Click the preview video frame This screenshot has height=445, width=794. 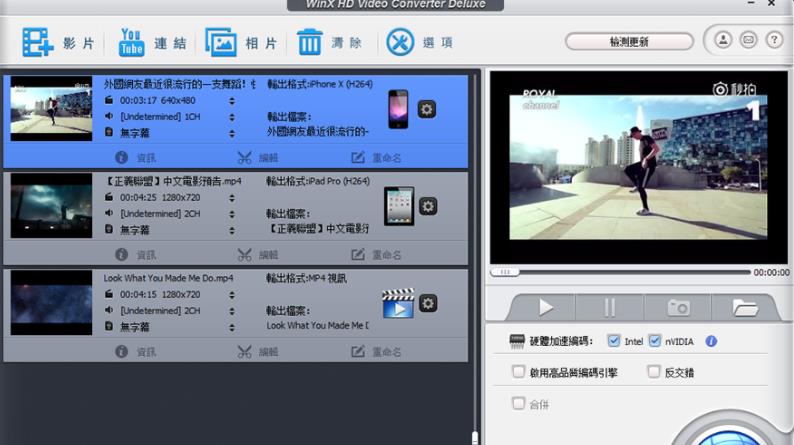click(x=638, y=167)
